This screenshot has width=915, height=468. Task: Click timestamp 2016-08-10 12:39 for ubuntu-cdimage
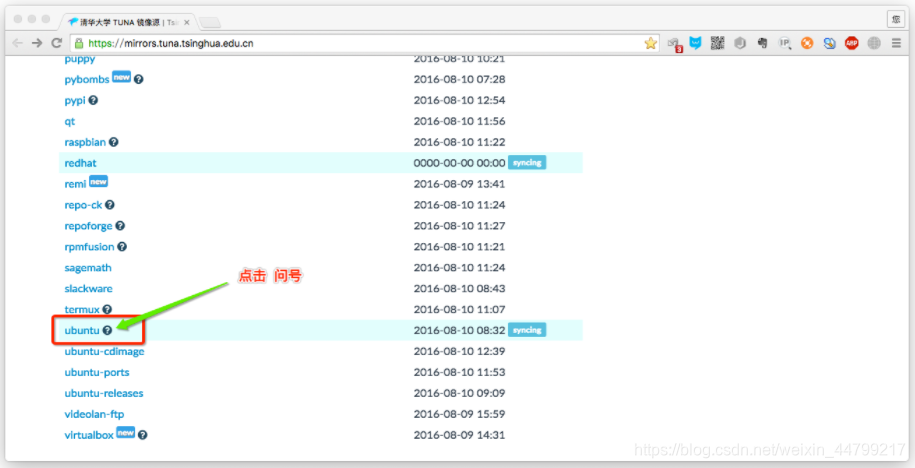tap(459, 351)
